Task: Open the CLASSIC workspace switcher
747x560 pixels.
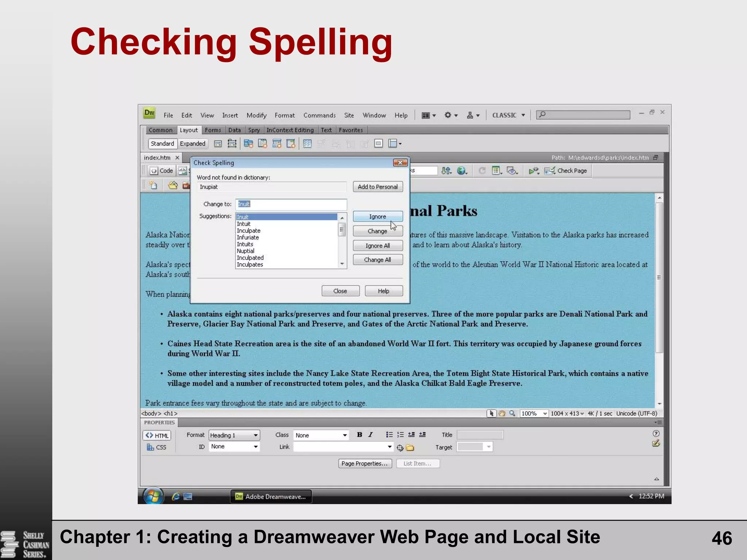Action: (x=508, y=115)
